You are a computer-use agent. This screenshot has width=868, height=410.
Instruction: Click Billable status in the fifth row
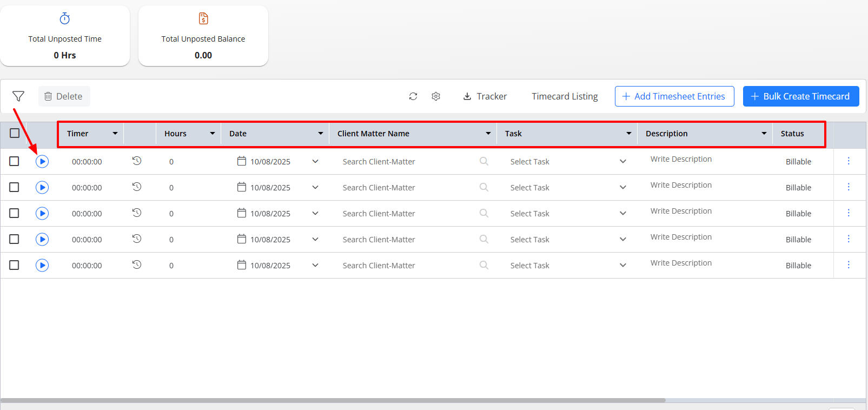[x=799, y=266]
